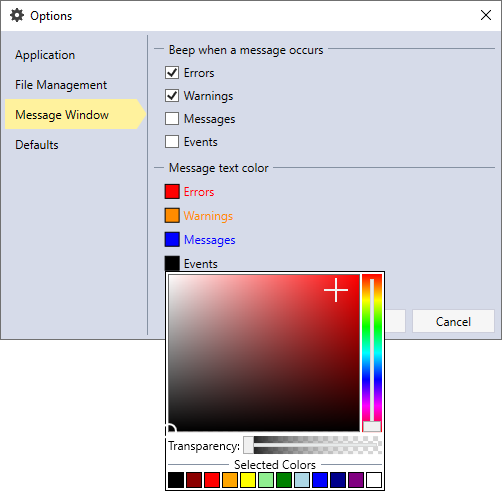Open the Messages text color swatch

coord(172,240)
